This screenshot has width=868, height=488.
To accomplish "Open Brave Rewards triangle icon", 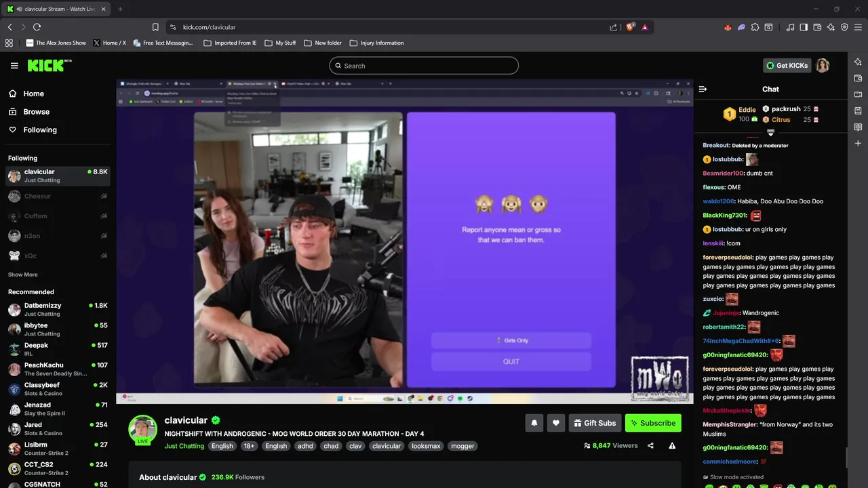I will click(x=644, y=27).
